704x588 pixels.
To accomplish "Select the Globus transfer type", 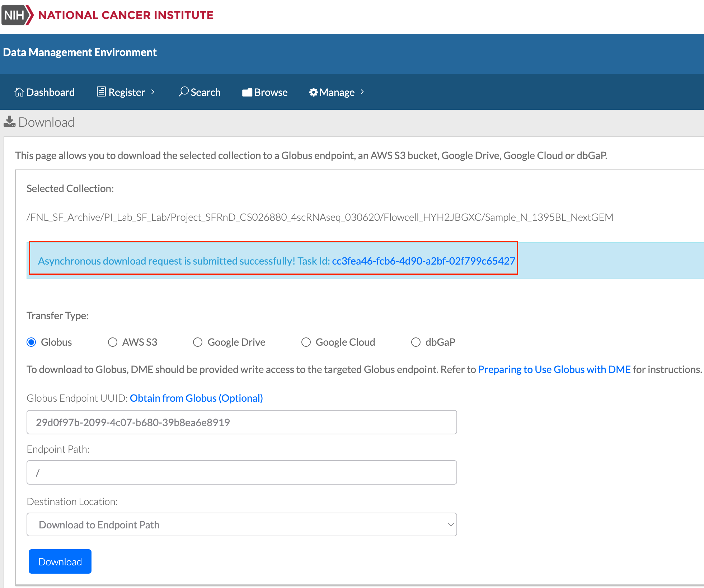I will pyautogui.click(x=32, y=342).
